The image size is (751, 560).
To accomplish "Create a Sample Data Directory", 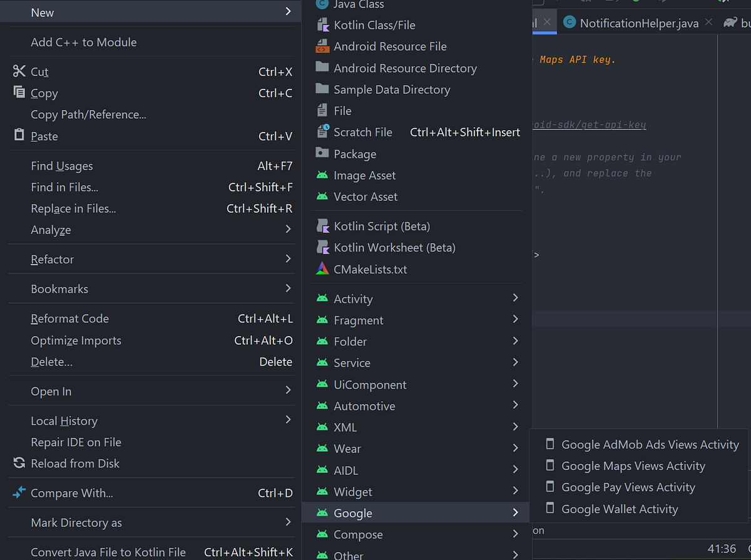I will [x=391, y=89].
